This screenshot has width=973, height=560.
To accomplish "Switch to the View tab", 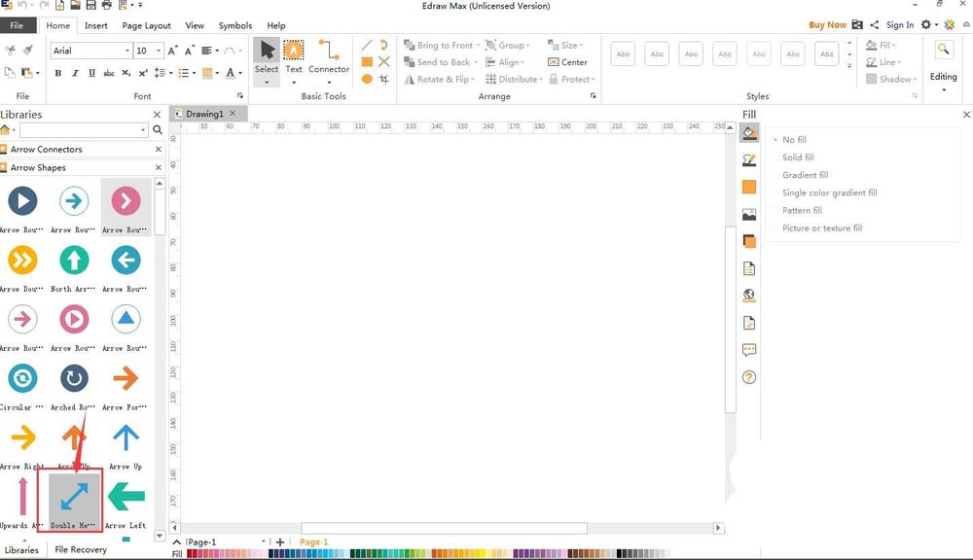I will pos(195,25).
